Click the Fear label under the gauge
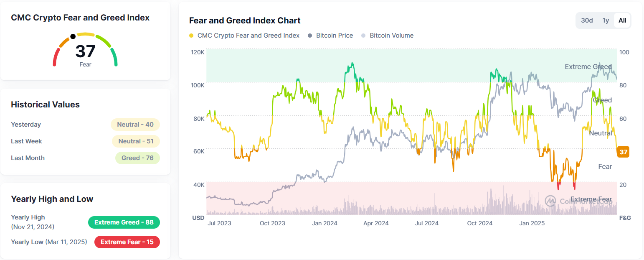The image size is (644, 260). (x=85, y=64)
